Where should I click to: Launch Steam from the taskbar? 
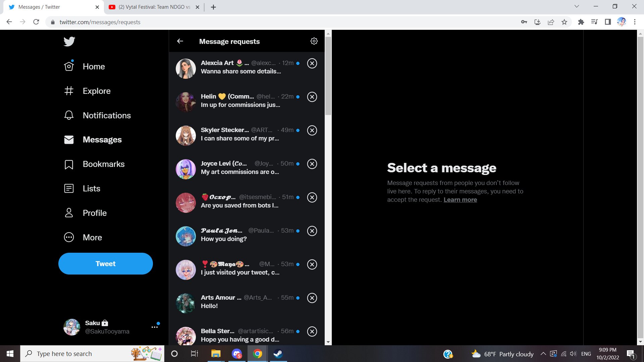click(278, 354)
